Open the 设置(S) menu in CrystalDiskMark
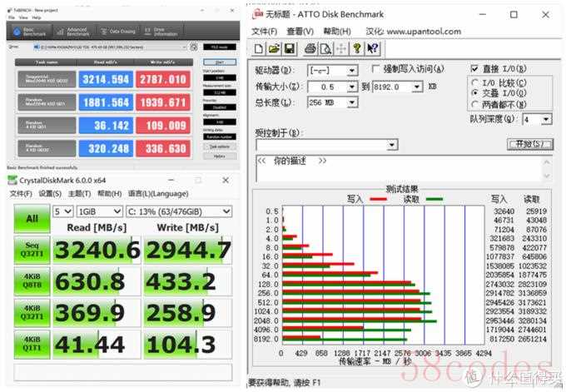566x392 pixels. coord(50,194)
